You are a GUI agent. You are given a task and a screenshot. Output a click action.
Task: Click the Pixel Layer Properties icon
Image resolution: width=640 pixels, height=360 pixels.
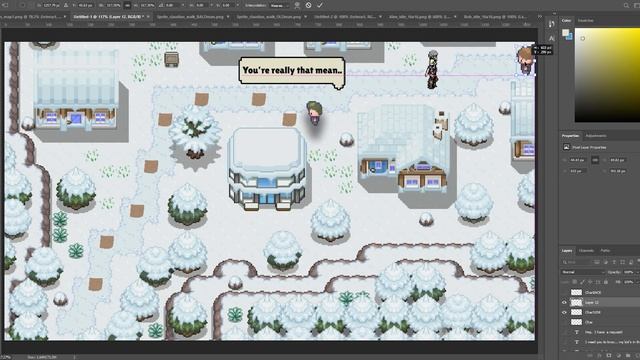click(566, 147)
